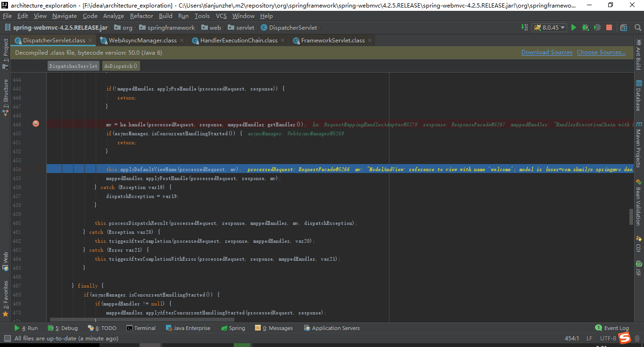The image size is (644, 347).
Task: Click the Download Sources link
Action: click(x=547, y=52)
